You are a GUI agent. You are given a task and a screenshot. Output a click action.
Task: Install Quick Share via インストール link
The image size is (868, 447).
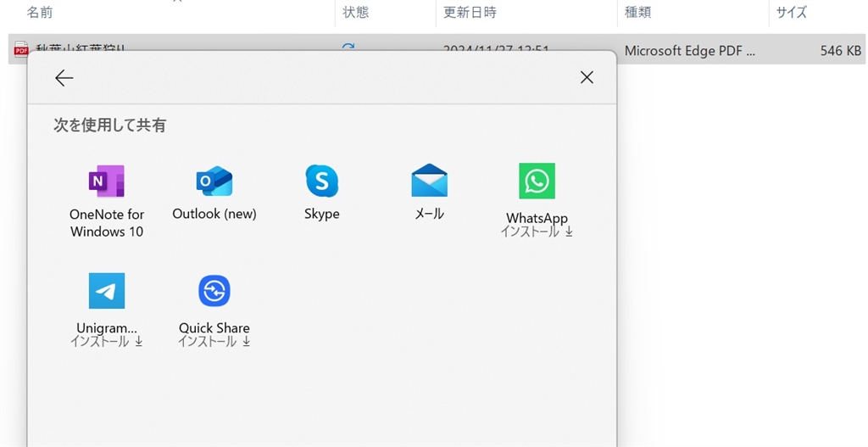214,342
